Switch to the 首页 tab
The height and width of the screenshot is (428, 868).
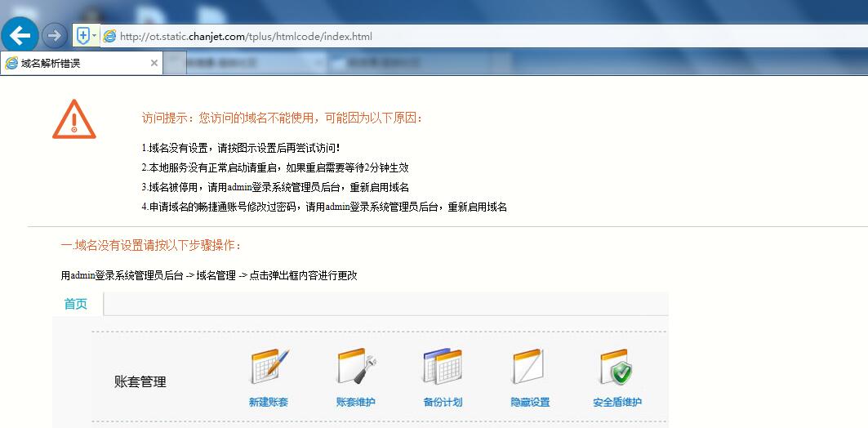[x=76, y=304]
